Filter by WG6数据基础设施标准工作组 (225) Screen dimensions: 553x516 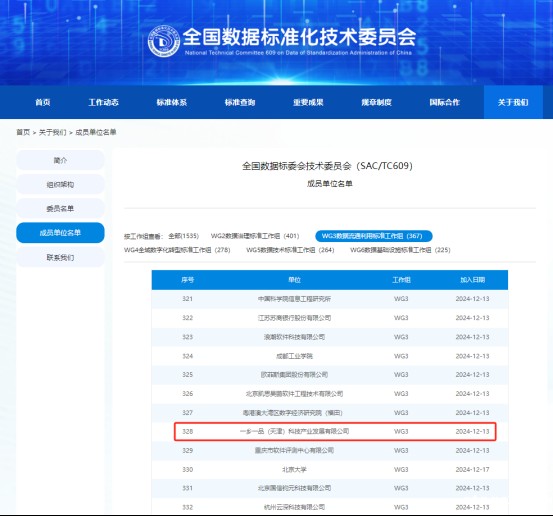400,250
